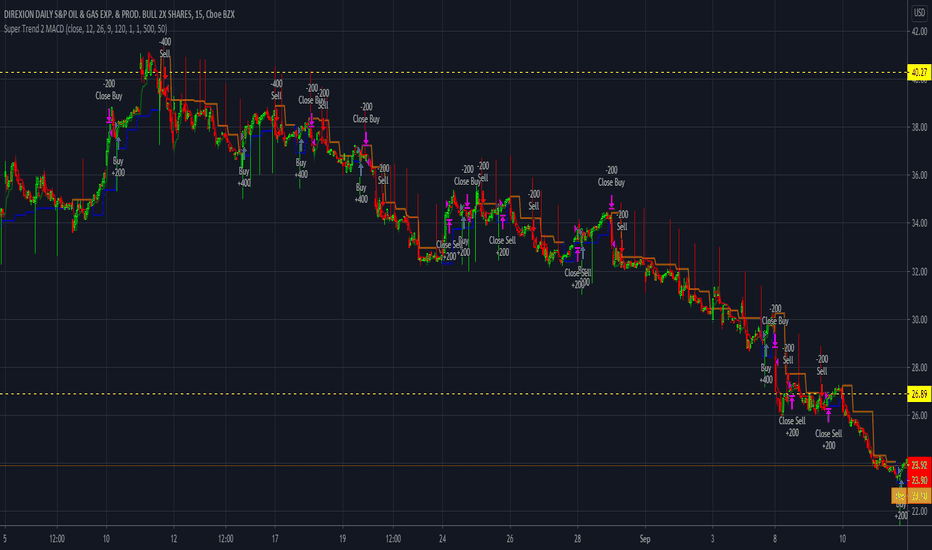Image resolution: width=932 pixels, height=550 pixels.
Task: Click the 3 date on time axis
Action: coord(712,539)
